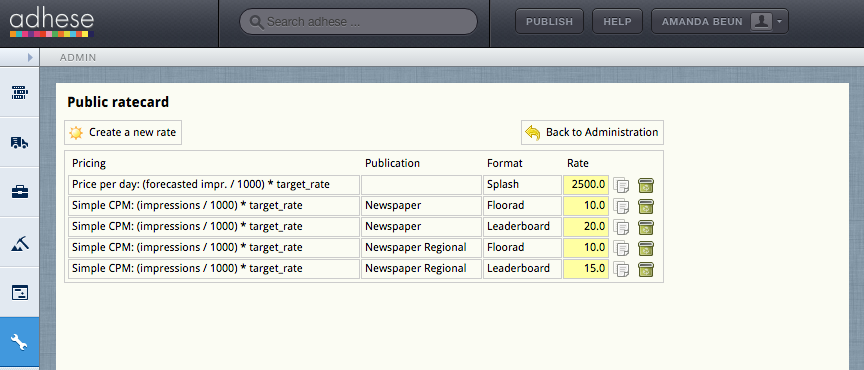
Task: Select Simple CPM cell of Regional Floorad row
Action: tap(214, 248)
